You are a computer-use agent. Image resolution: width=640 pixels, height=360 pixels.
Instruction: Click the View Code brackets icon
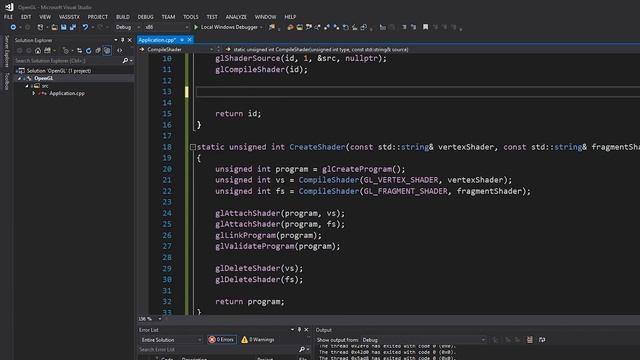[120, 51]
